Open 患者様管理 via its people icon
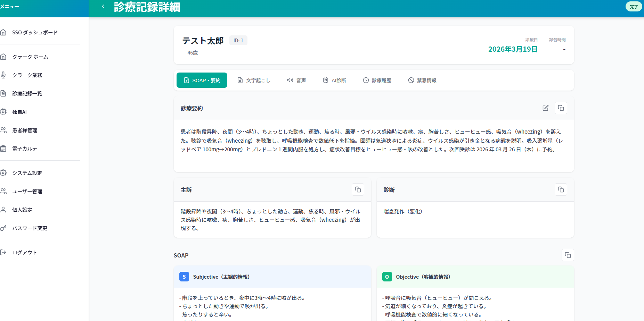Image resolution: width=644 pixels, height=321 pixels. click(x=3, y=130)
